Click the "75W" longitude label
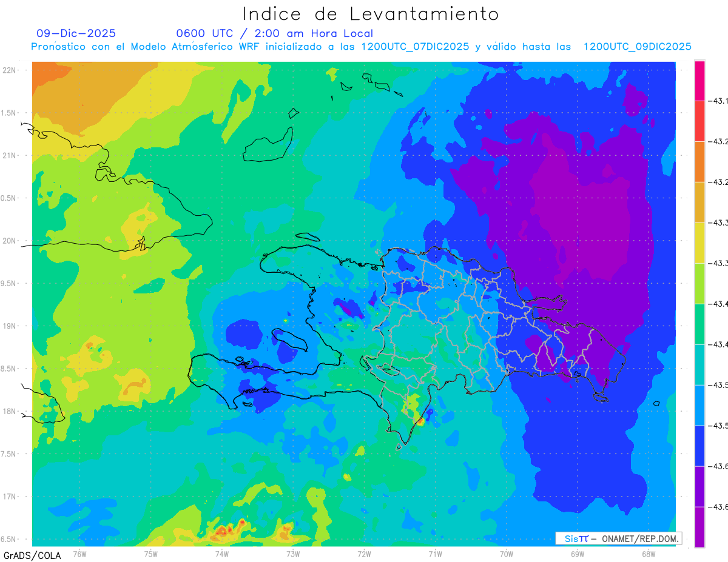 point(150,554)
